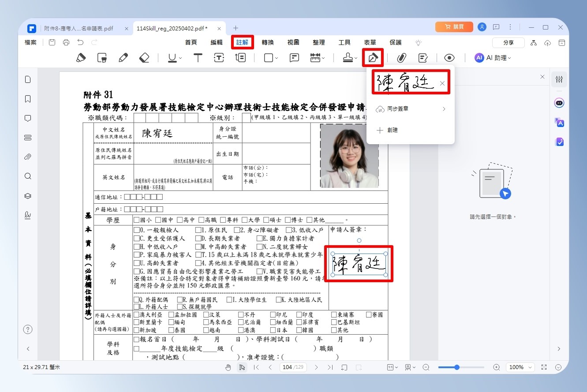Tick the 碩士 education checkbox

266,220
